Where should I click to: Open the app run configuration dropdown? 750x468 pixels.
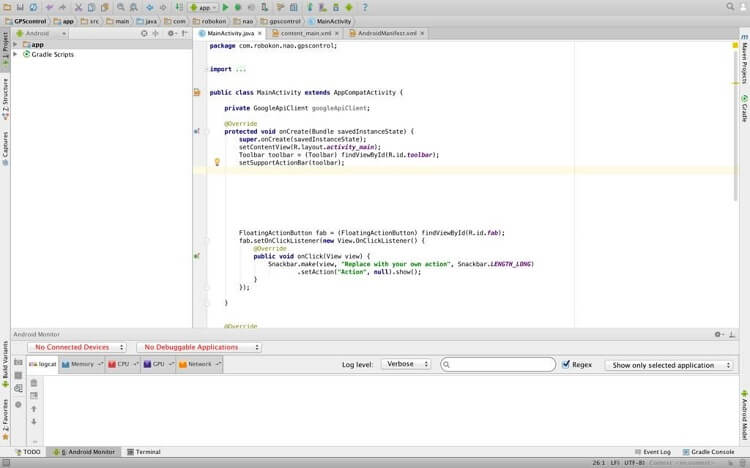(203, 7)
